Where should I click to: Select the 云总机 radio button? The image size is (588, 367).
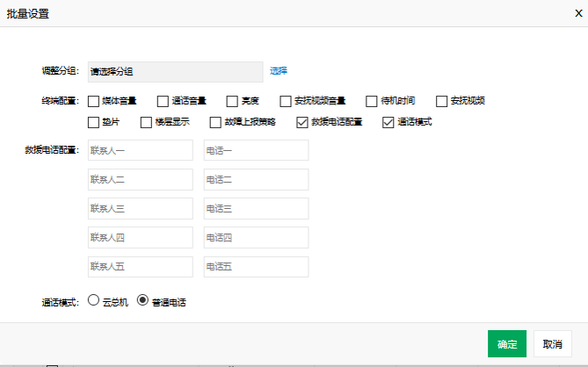pyautogui.click(x=93, y=300)
